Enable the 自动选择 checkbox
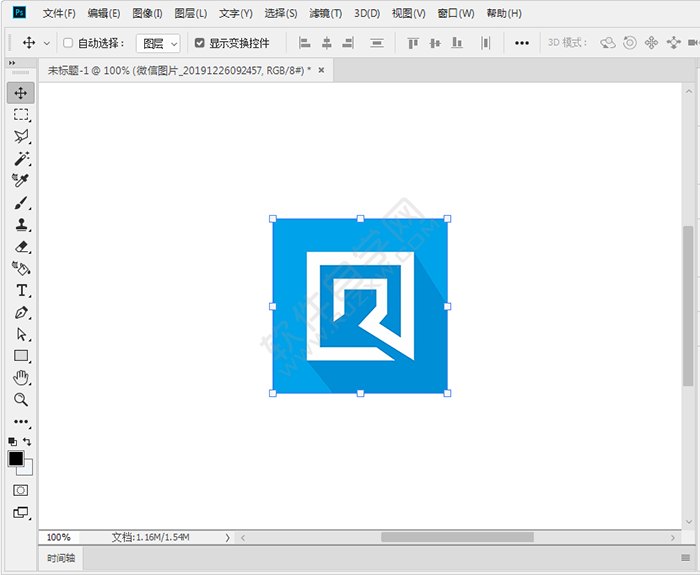 pyautogui.click(x=68, y=43)
